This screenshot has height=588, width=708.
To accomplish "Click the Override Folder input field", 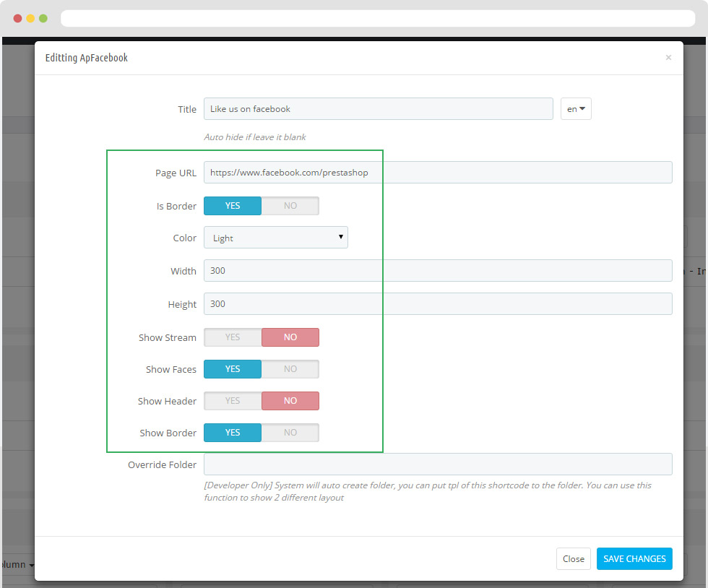I will tap(437, 464).
